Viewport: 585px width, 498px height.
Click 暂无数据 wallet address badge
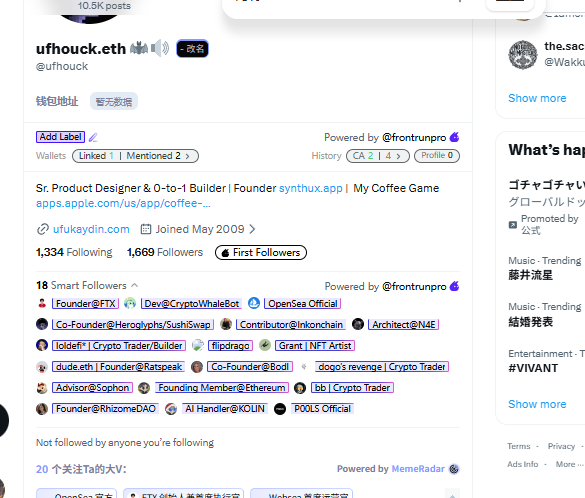(114, 101)
